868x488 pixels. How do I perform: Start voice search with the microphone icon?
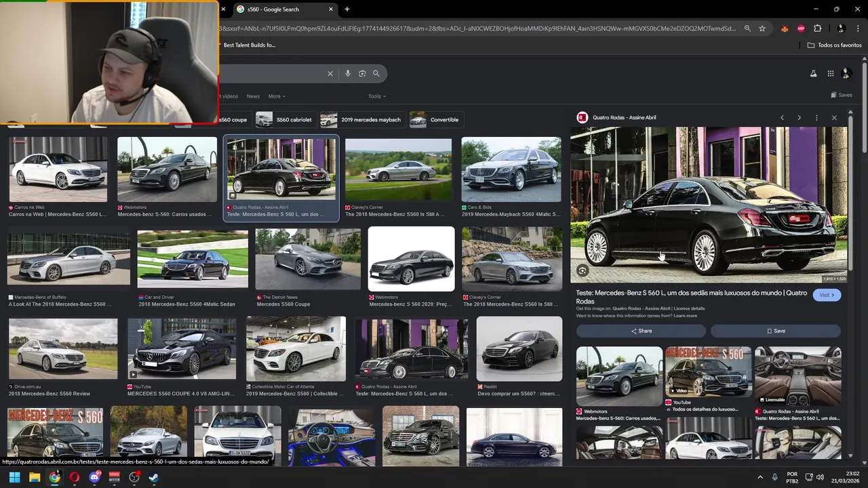pos(348,73)
